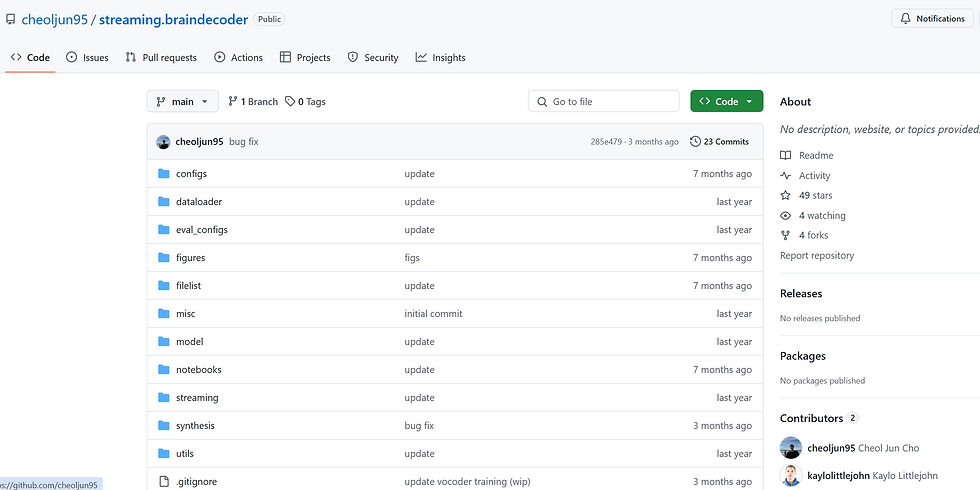The image size is (980, 490).
Task: View the 4 forks link
Action: (804, 236)
